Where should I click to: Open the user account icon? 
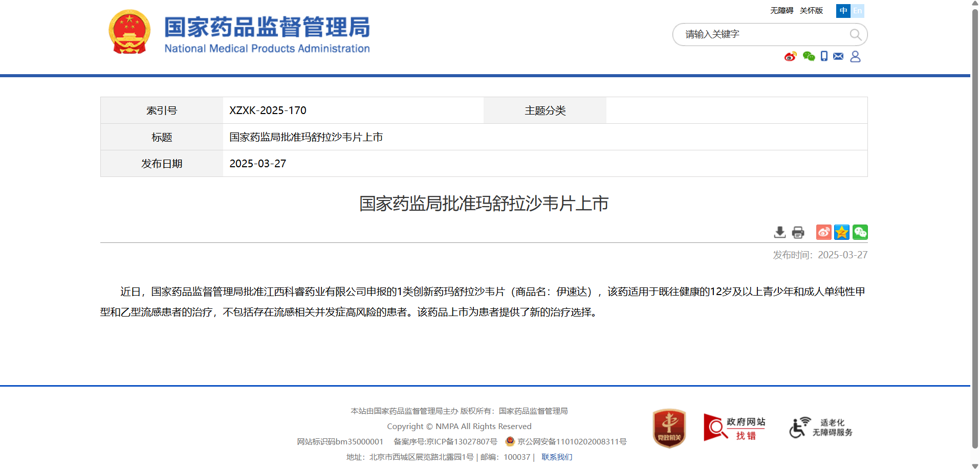[855, 56]
